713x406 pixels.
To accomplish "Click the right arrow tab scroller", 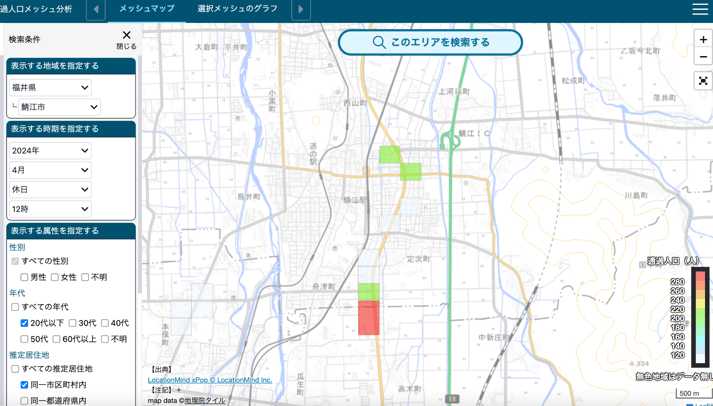I will pos(300,10).
